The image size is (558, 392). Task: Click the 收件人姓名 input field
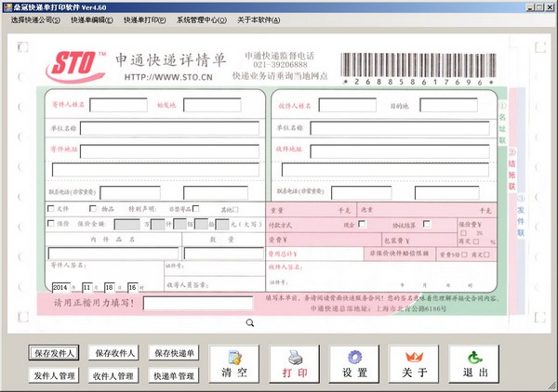(348, 105)
